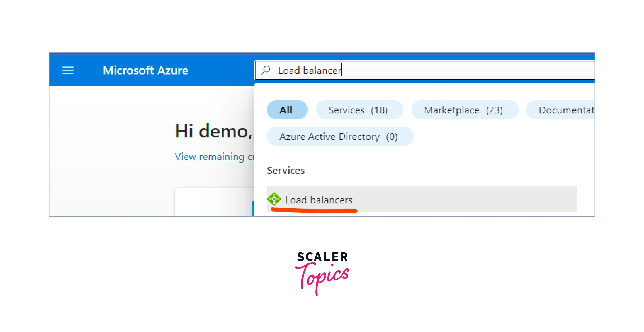Image resolution: width=644 pixels, height=332 pixels.
Task: Click the search magnifier icon
Action: click(x=266, y=70)
